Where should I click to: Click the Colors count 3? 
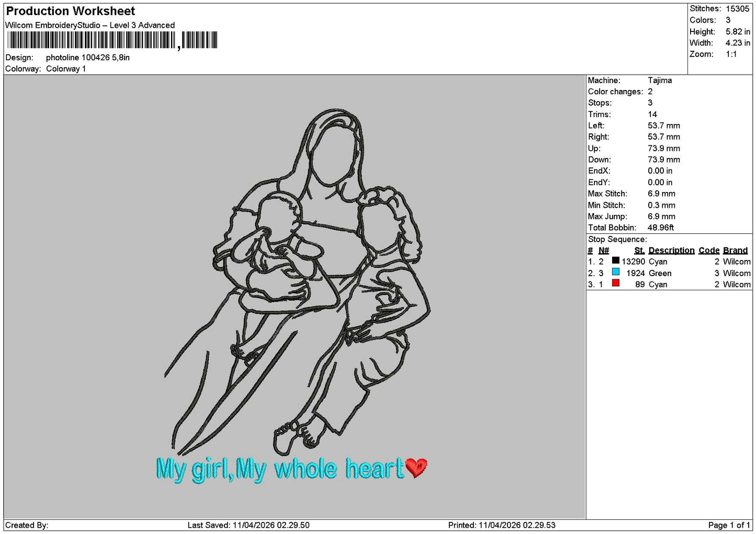tap(728, 20)
